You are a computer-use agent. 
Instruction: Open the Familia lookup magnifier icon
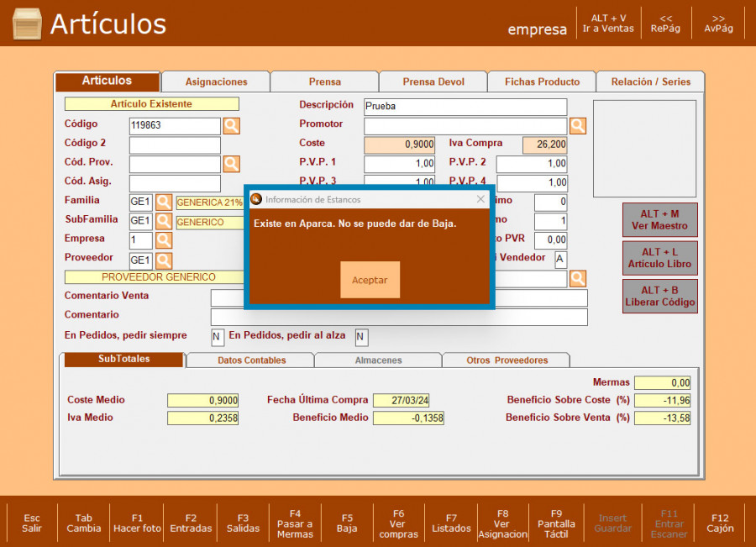164,202
